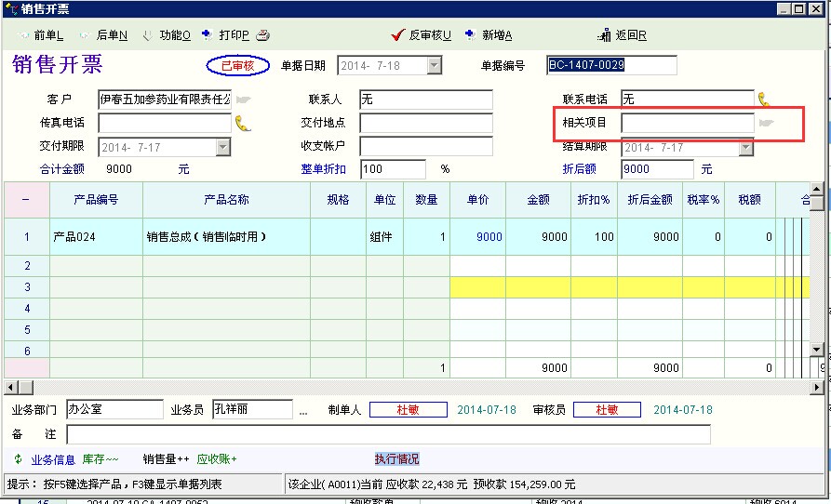Open the 结算期限 date dropdown
This screenshot has height=504, width=831.
click(x=745, y=147)
